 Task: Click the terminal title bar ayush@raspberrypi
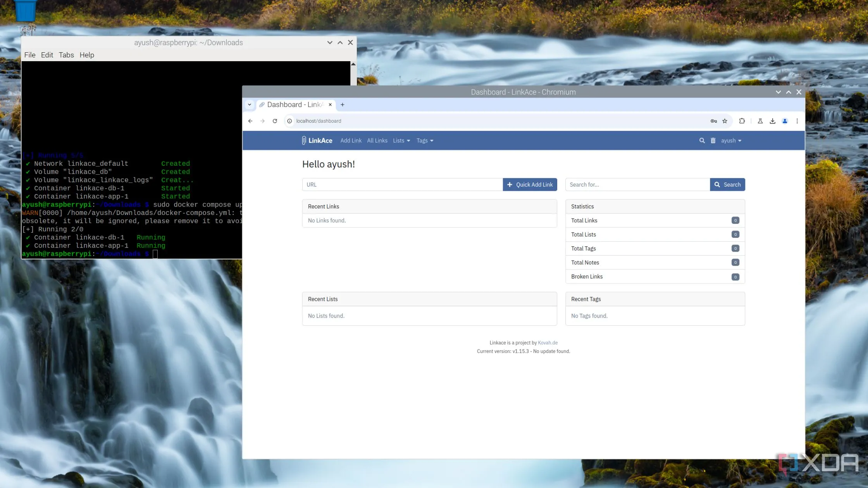[x=188, y=43]
